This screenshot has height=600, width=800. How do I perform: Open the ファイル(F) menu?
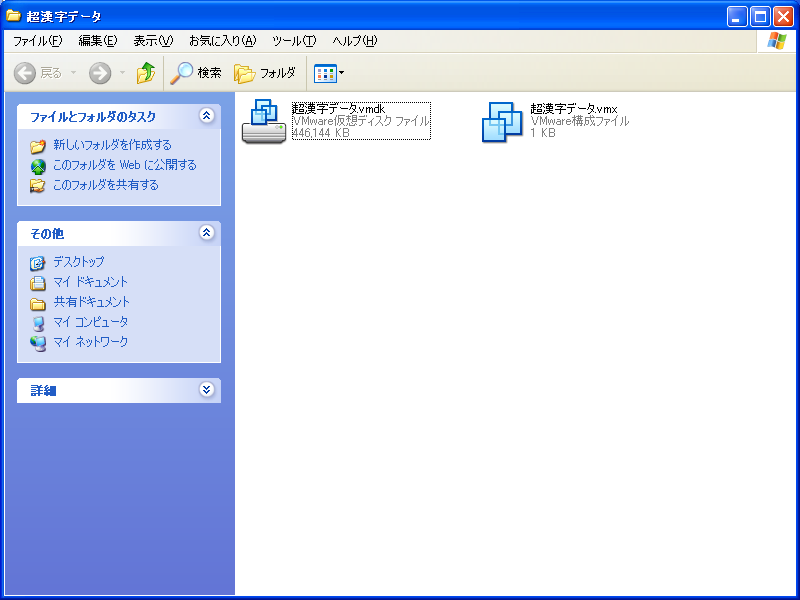pos(37,41)
